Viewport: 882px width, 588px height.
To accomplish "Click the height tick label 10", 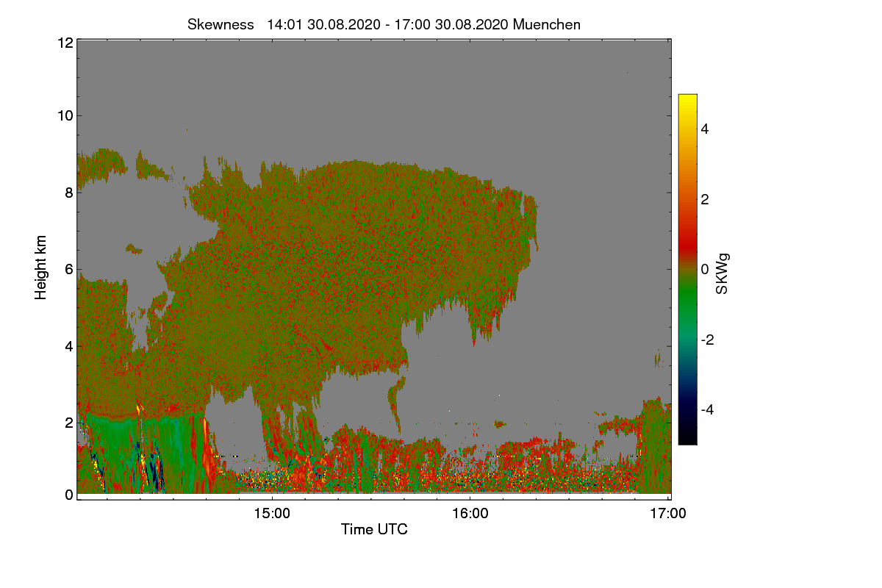I will tap(64, 115).
